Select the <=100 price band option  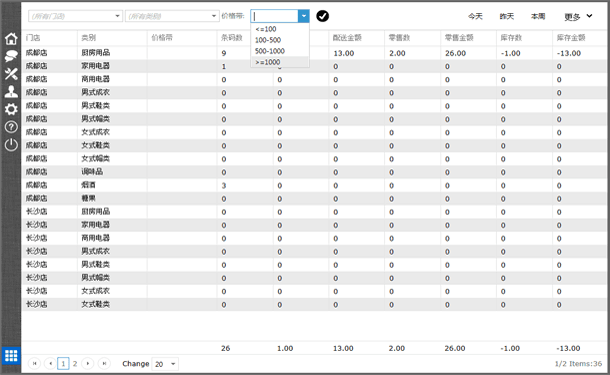point(280,29)
